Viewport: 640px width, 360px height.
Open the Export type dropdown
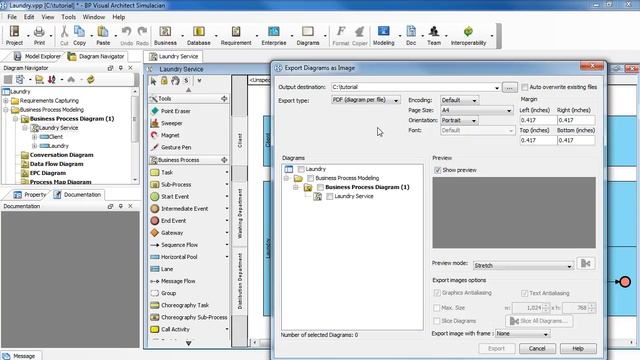pos(366,100)
